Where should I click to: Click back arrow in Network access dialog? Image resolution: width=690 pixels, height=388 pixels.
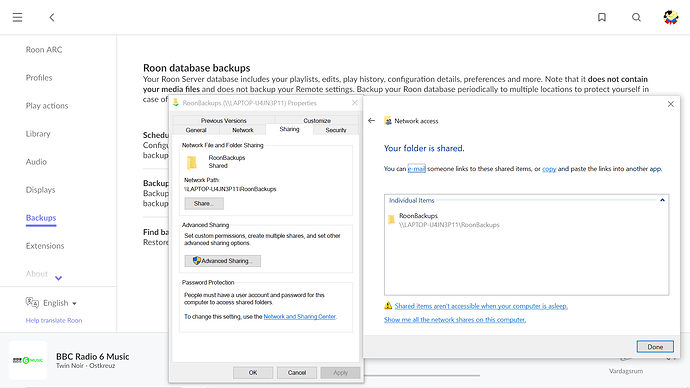point(371,121)
